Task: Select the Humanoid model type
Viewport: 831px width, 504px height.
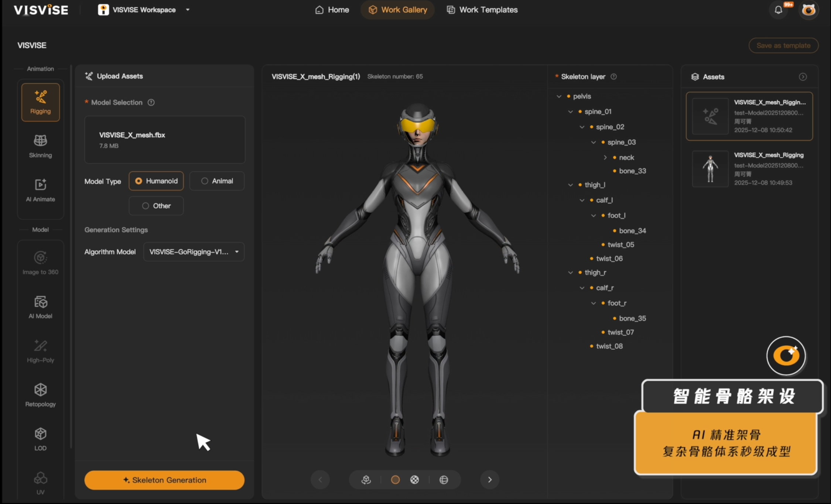Action: pyautogui.click(x=156, y=181)
